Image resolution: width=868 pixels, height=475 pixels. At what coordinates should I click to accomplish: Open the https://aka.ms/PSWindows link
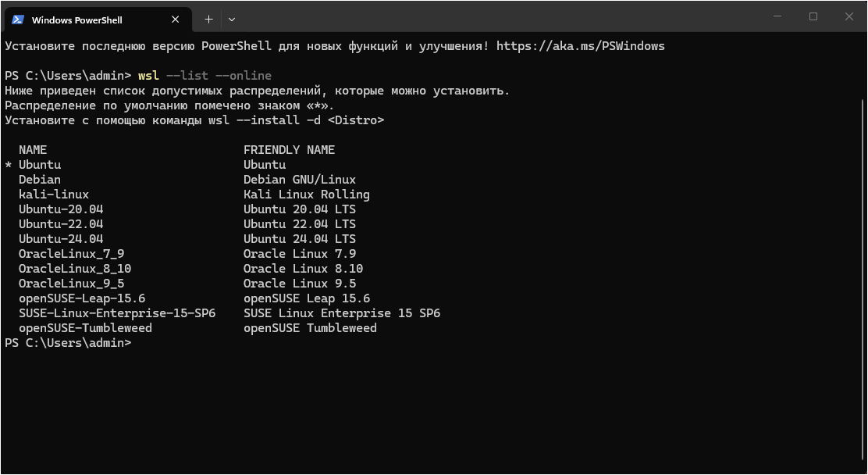point(580,46)
